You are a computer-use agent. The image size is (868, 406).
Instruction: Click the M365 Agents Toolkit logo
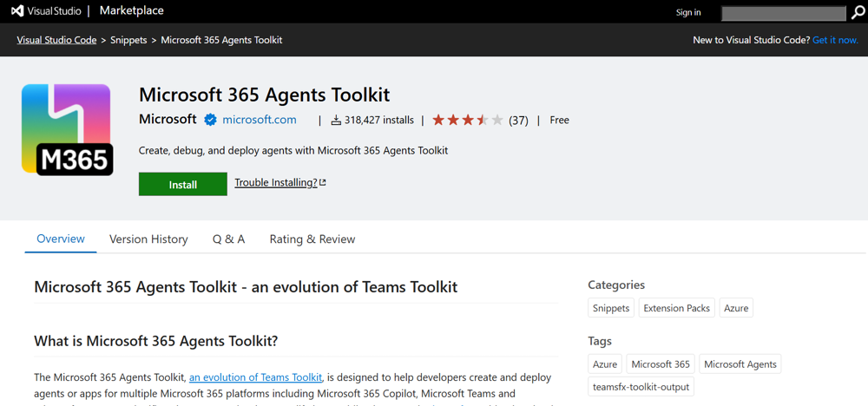tap(67, 130)
